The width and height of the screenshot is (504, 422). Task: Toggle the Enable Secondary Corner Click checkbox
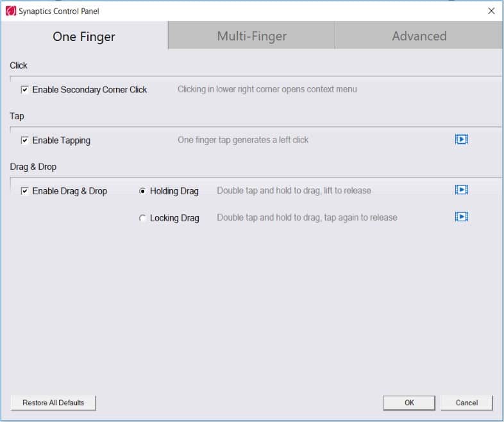coord(25,90)
